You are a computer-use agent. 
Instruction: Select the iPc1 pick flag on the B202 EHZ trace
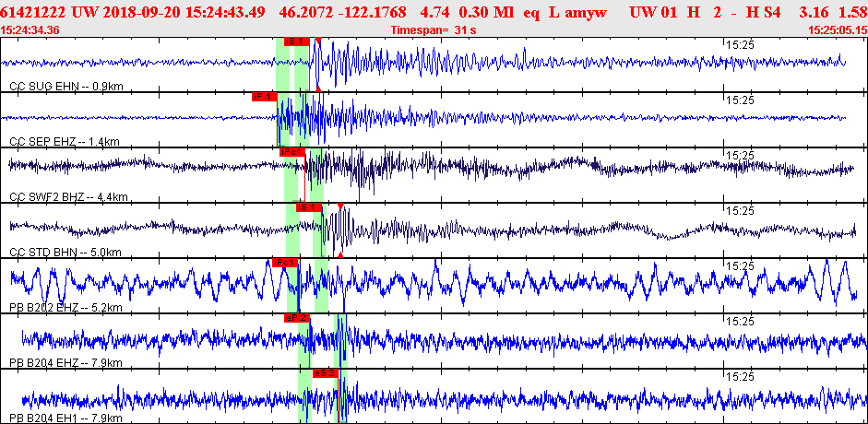pyautogui.click(x=286, y=263)
